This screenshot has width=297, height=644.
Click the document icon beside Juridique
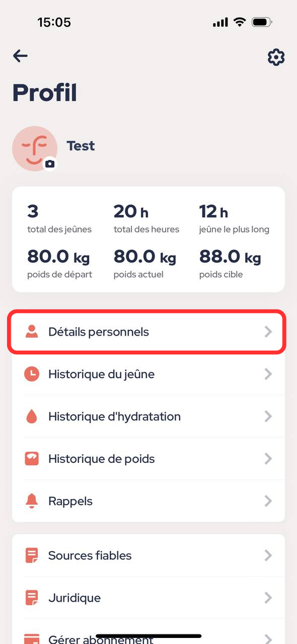point(32,598)
